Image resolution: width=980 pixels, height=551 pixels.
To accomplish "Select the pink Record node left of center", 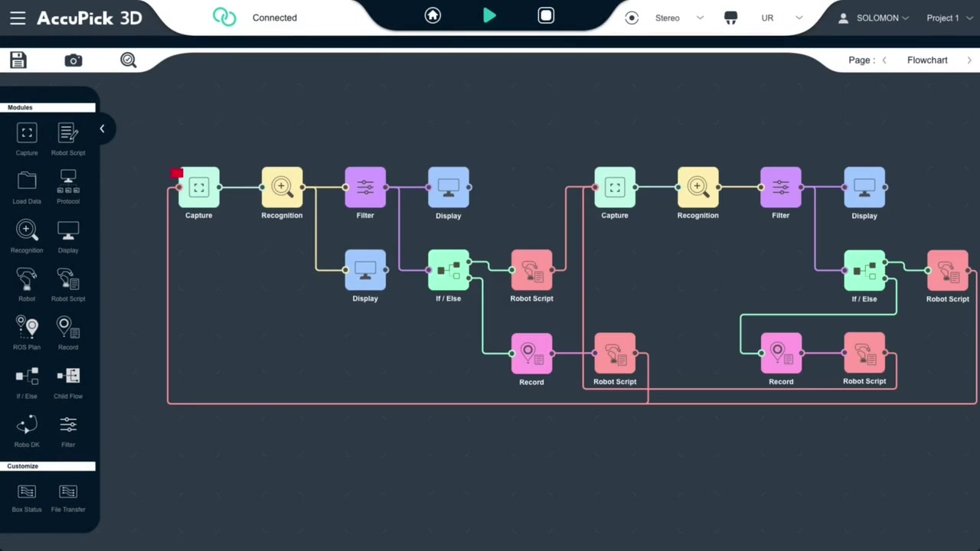I will click(x=531, y=353).
